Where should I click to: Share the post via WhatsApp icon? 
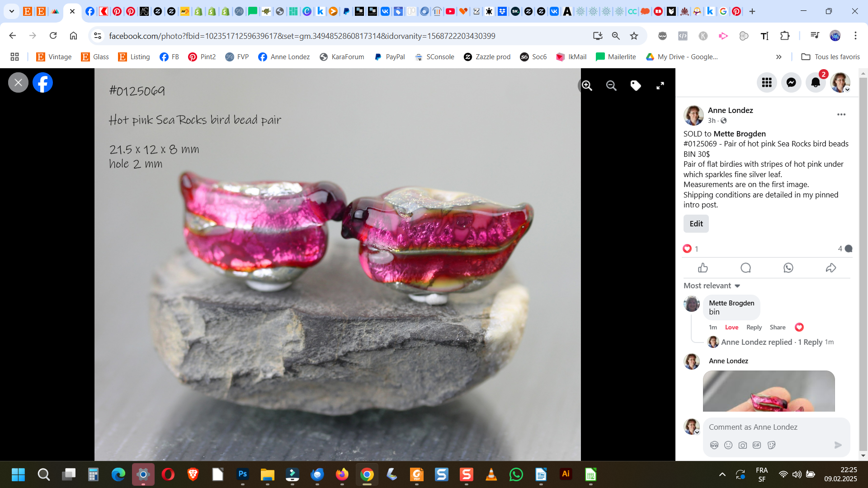[x=788, y=268]
